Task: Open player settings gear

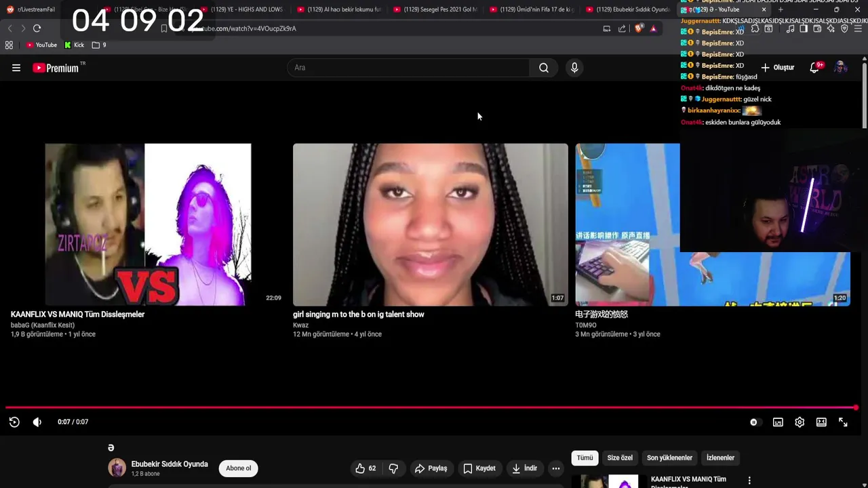Action: 800,422
